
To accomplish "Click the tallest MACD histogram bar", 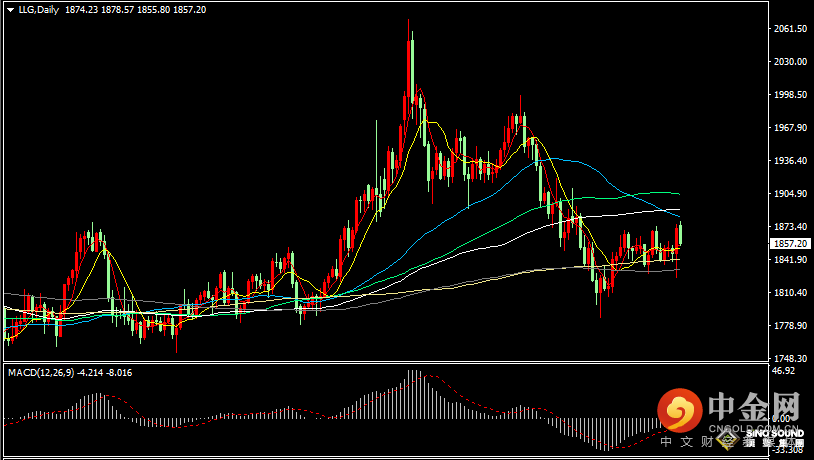I will click(412, 394).
